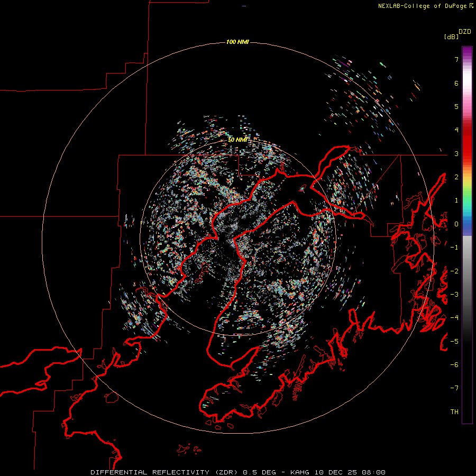This screenshot has height=476, width=476.
Task: Click the -4 value on color scale
Action: pyautogui.click(x=454, y=318)
